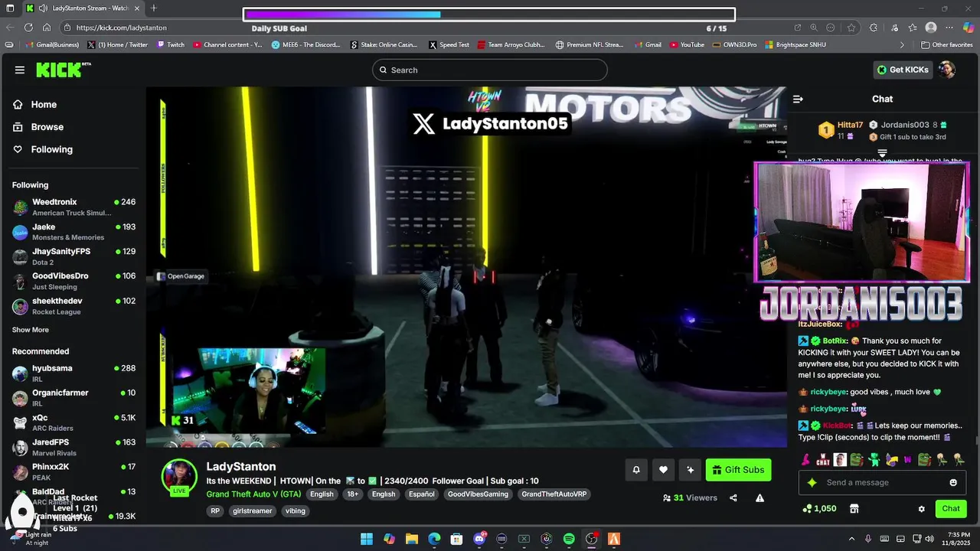Open the Kick hamburger menu
The height and width of the screenshot is (551, 980).
[x=19, y=70]
